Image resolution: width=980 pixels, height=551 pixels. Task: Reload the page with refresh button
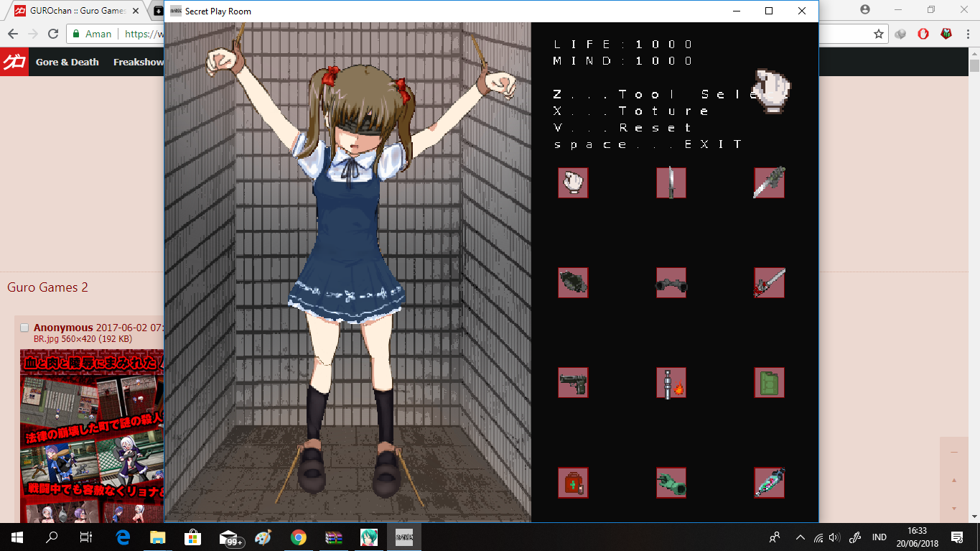click(x=53, y=34)
